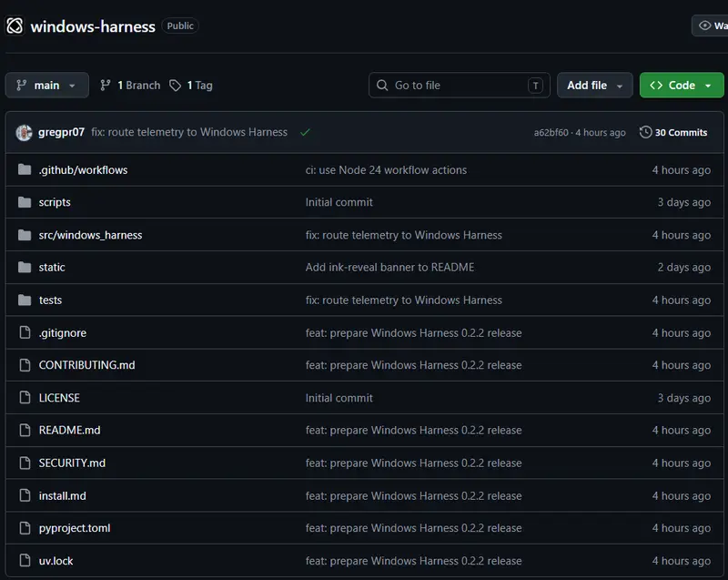Focus the Go to file search field
This screenshot has width=728, height=580.
[460, 85]
